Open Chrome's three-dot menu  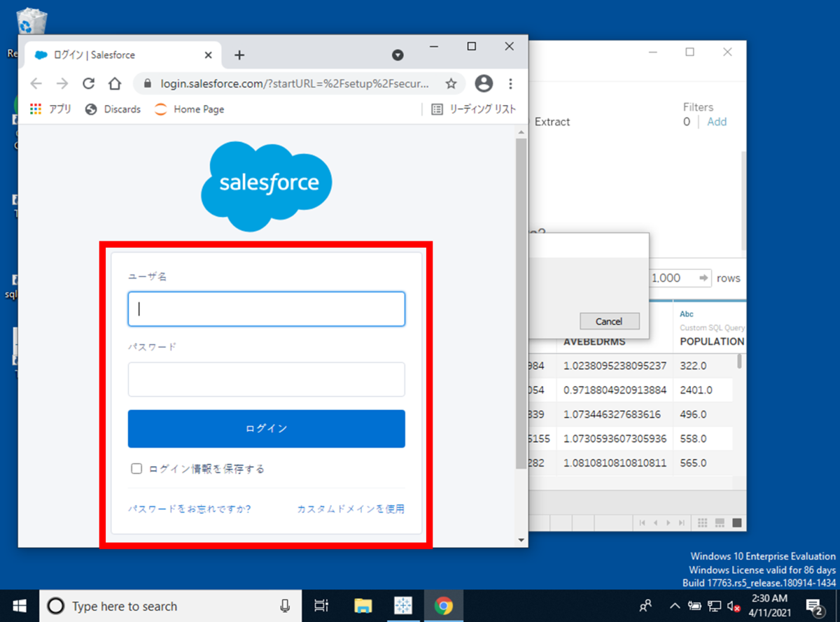511,84
